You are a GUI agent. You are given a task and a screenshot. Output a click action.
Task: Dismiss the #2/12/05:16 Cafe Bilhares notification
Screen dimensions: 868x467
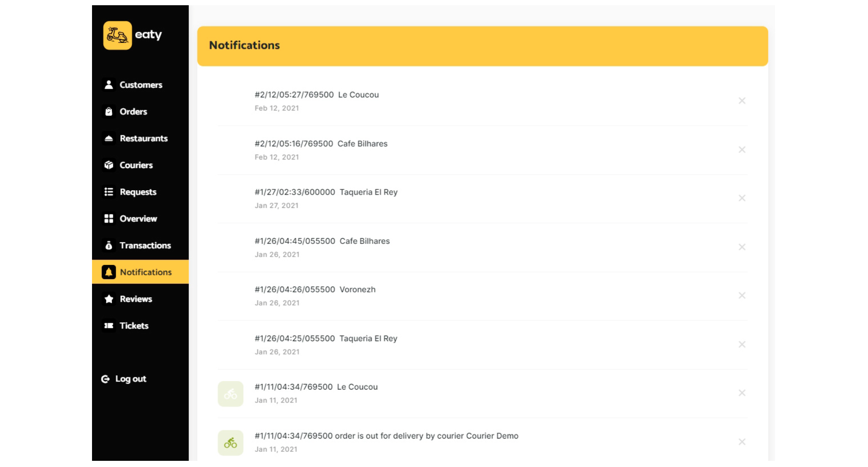click(x=742, y=149)
